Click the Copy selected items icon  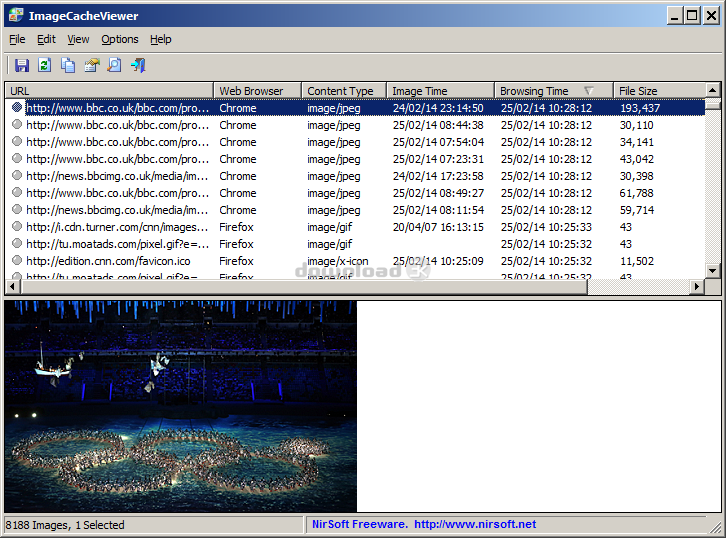pos(68,66)
